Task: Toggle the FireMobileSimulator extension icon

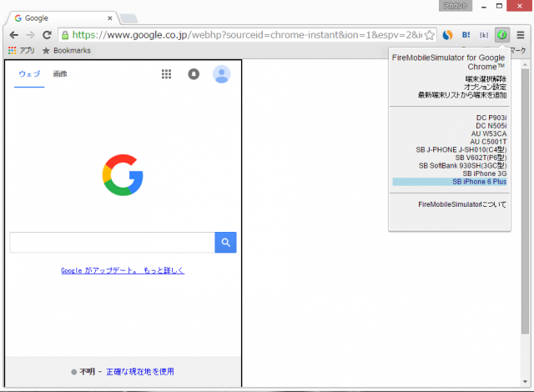Action: coord(502,35)
